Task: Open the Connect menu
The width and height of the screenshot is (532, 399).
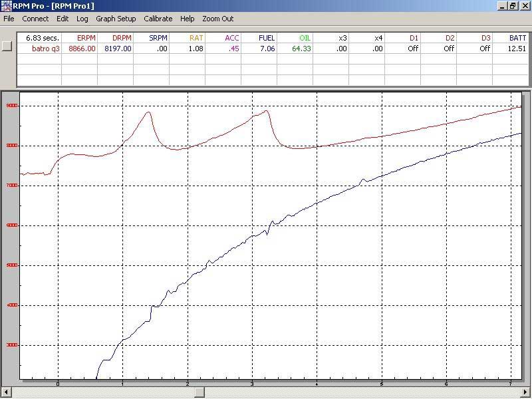Action: (x=35, y=19)
